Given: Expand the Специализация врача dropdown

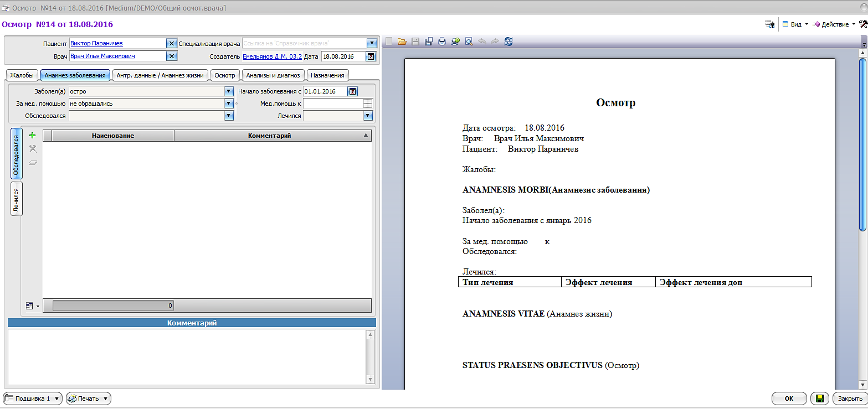Looking at the screenshot, I should click(371, 43).
